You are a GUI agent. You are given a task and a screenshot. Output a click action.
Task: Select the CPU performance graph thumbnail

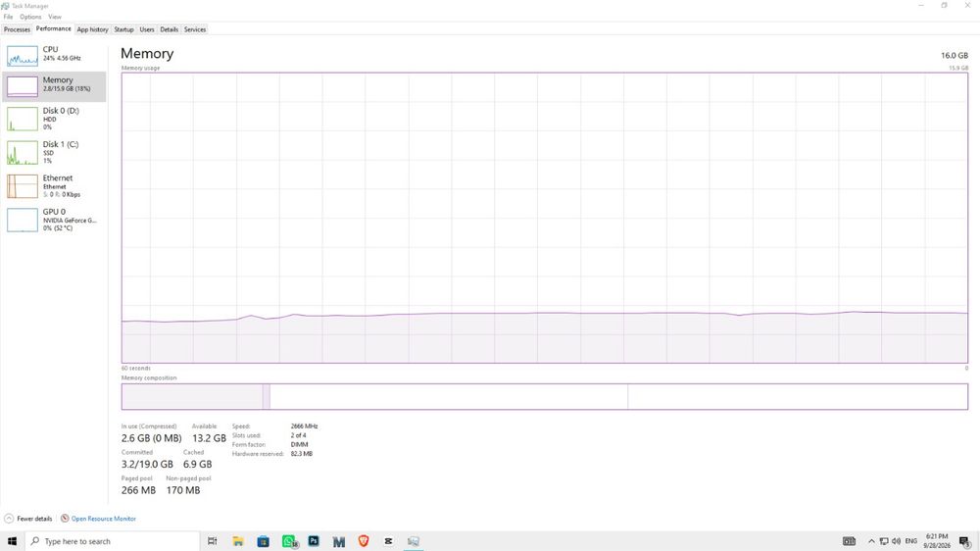[x=23, y=56]
